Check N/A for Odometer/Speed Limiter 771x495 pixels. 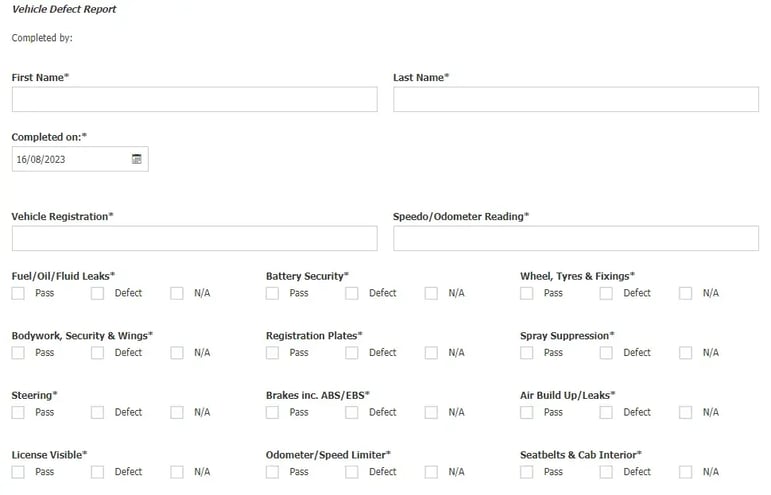pyautogui.click(x=431, y=472)
